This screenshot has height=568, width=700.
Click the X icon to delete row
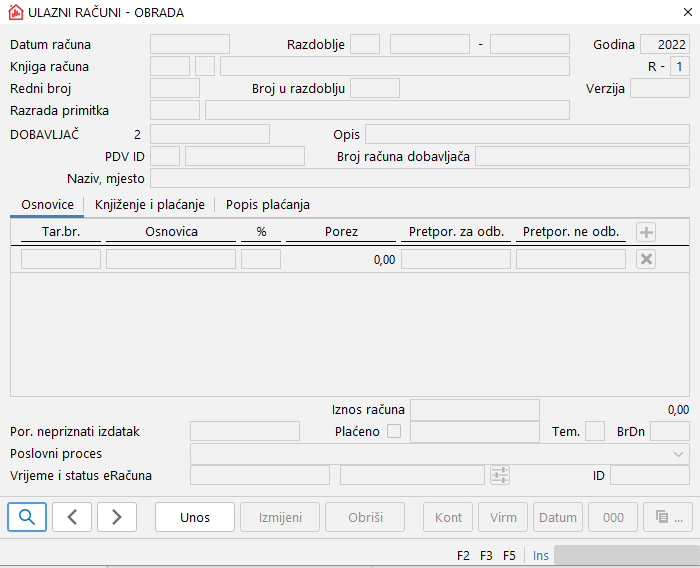[647, 259]
